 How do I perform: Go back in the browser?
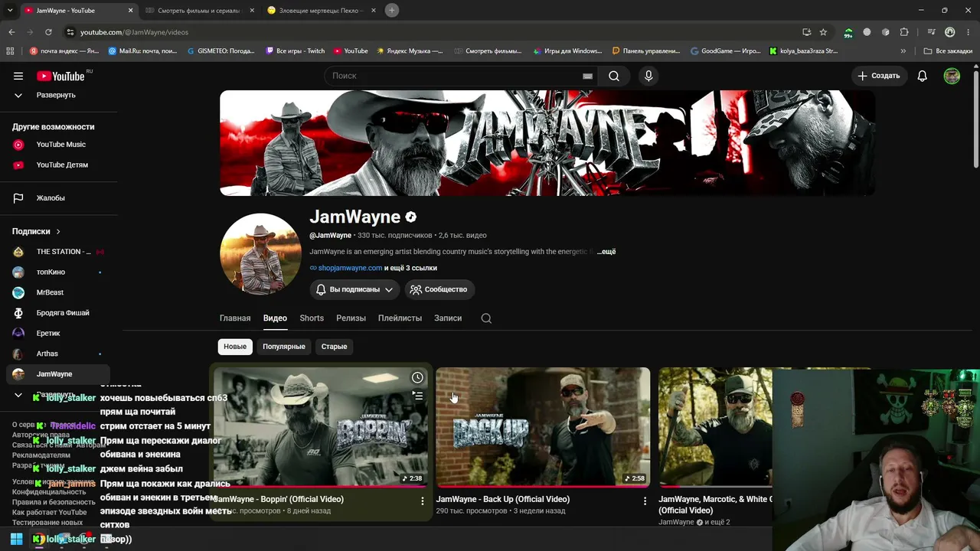(x=11, y=32)
